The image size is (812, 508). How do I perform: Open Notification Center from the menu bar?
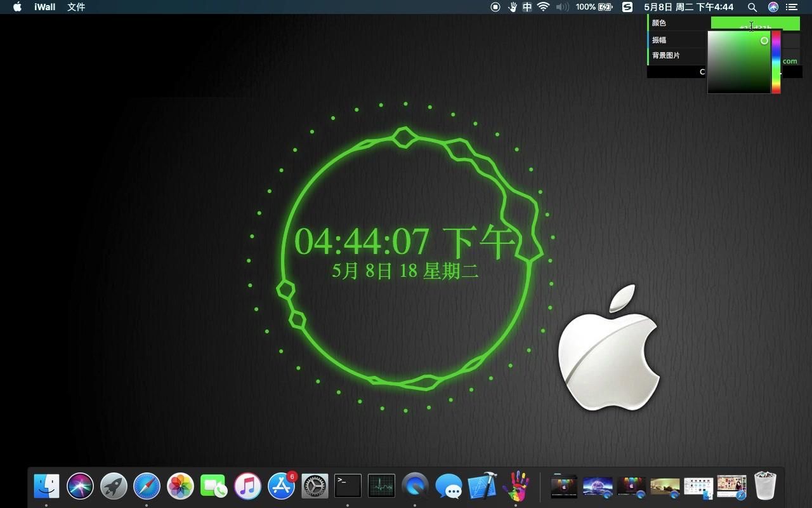pyautogui.click(x=792, y=7)
